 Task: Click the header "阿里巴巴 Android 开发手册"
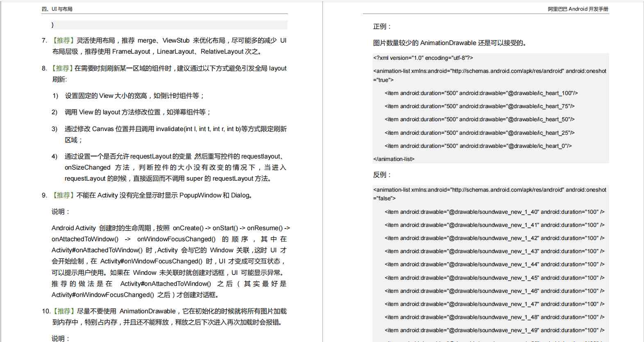[578, 9]
